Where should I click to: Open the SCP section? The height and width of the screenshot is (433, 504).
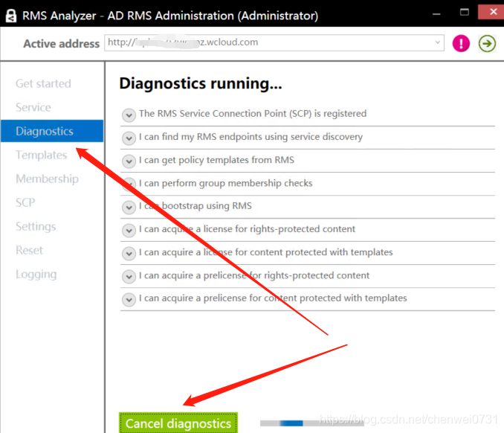click(x=25, y=202)
